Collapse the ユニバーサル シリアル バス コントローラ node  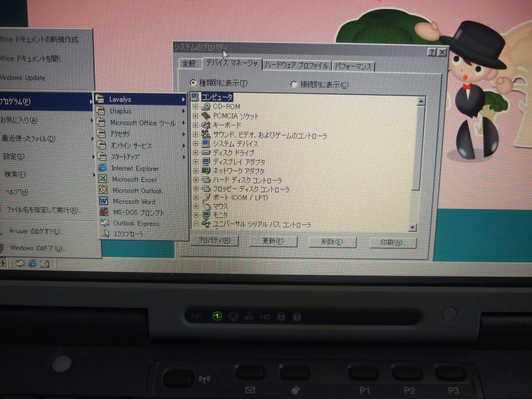tap(196, 224)
